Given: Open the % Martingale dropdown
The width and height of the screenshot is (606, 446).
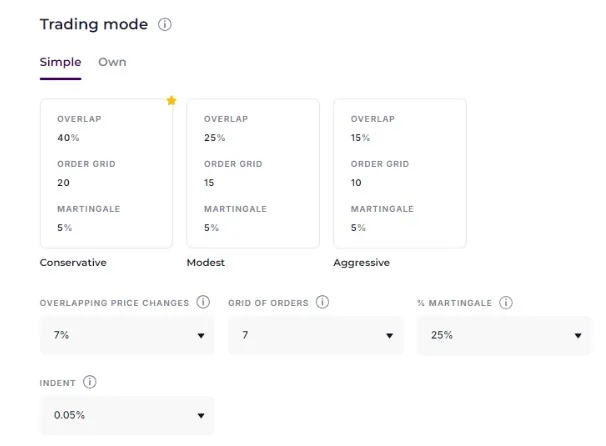Looking at the screenshot, I should 504,336.
